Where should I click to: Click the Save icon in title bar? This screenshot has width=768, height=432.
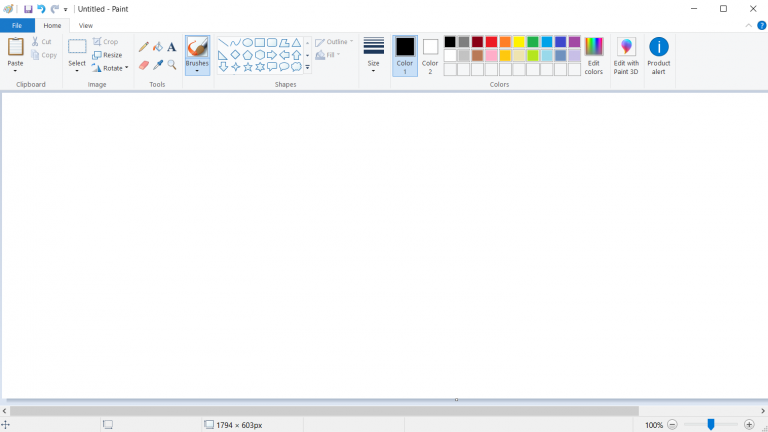(28, 9)
